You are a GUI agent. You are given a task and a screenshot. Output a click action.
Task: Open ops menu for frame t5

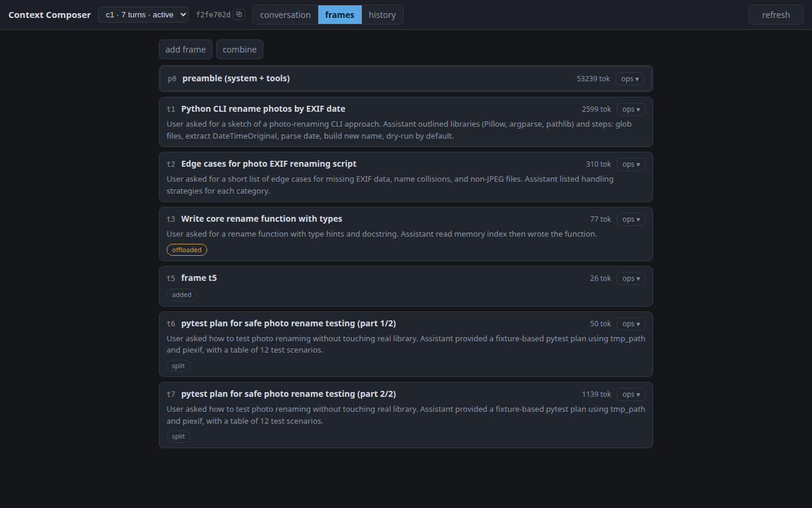(x=631, y=279)
